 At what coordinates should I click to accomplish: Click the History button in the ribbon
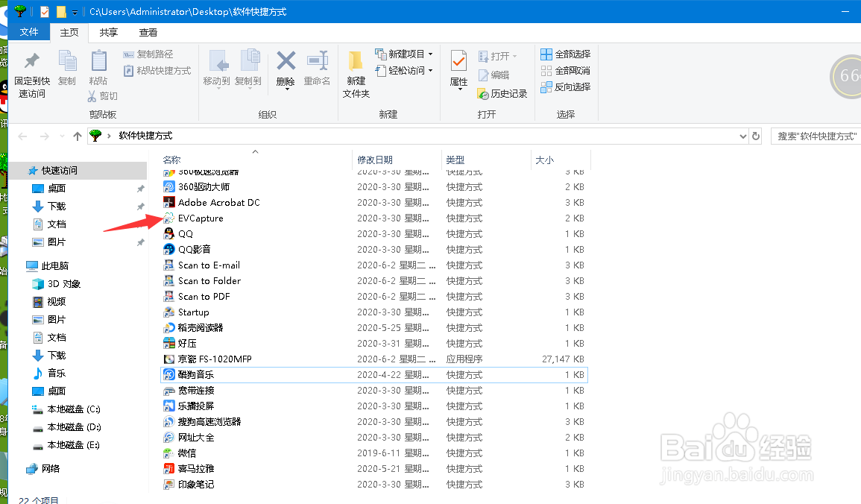502,94
